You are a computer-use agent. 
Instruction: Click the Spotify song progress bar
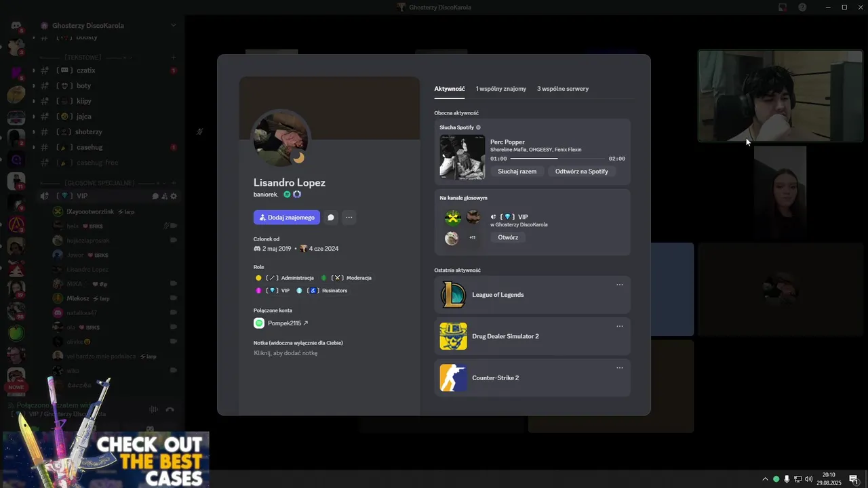click(x=557, y=159)
